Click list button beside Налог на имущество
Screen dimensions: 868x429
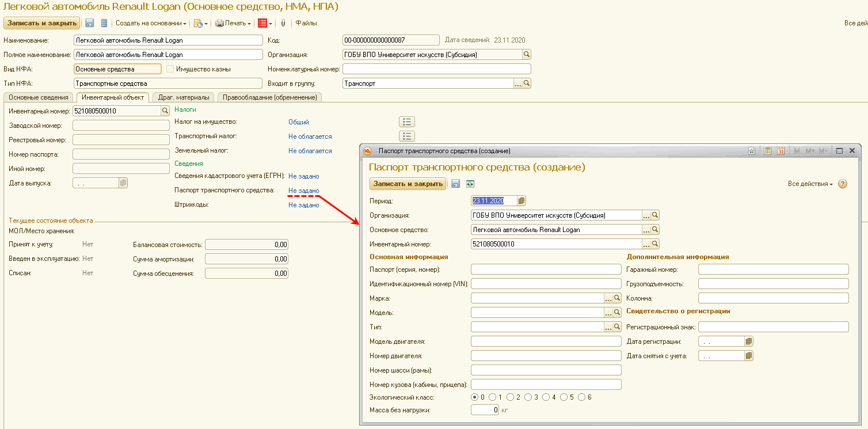click(407, 122)
